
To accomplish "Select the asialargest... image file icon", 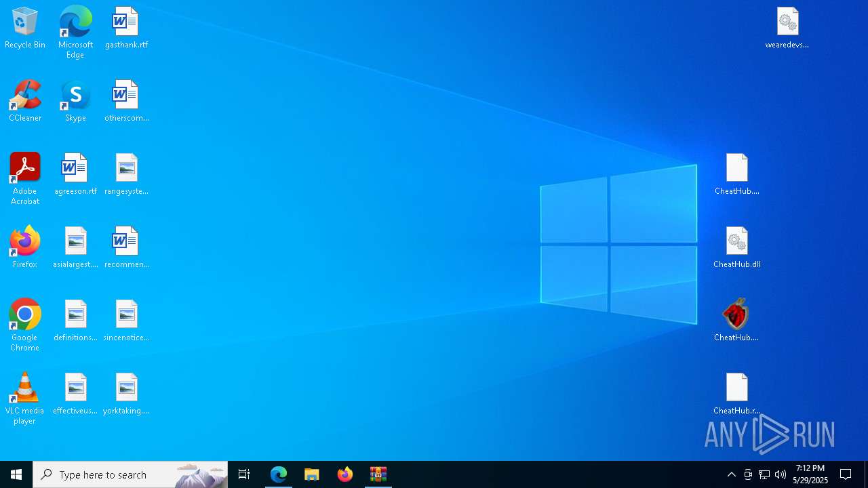I will pos(75,248).
